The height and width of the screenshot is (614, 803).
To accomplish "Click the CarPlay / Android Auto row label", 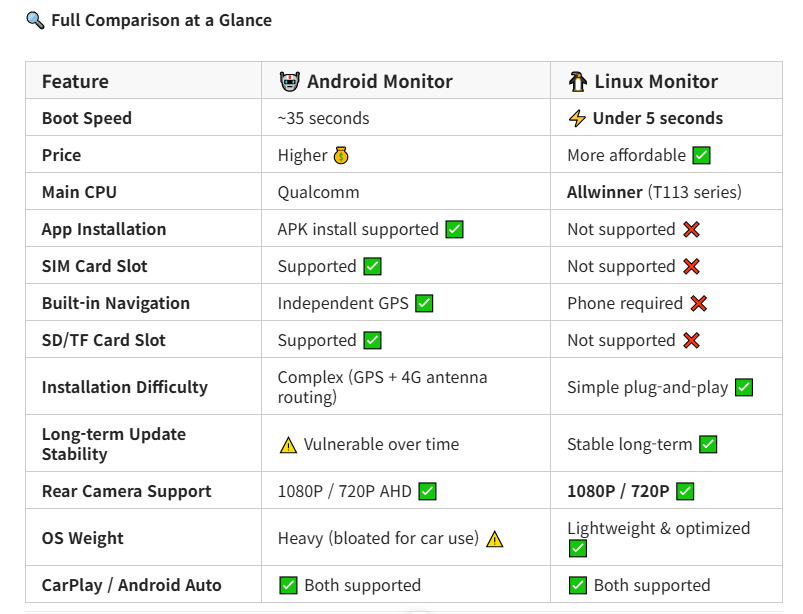I will point(131,586).
